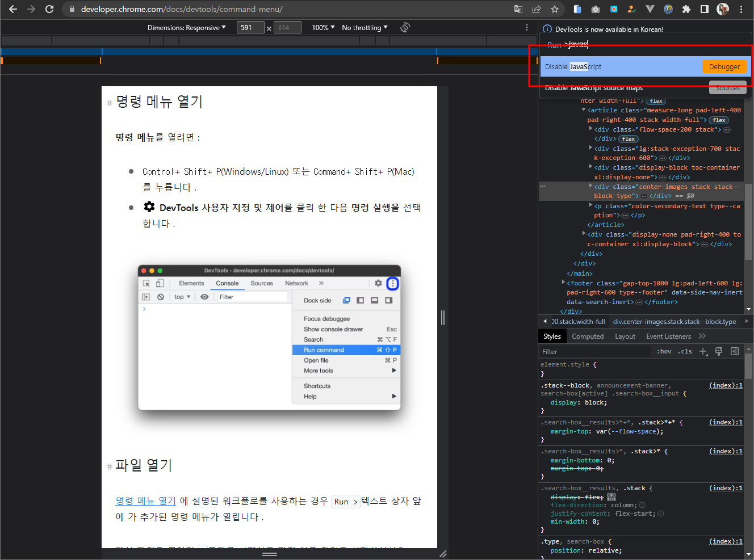Go back using the browser back arrow
The height and width of the screenshot is (560, 754).
(x=13, y=9)
